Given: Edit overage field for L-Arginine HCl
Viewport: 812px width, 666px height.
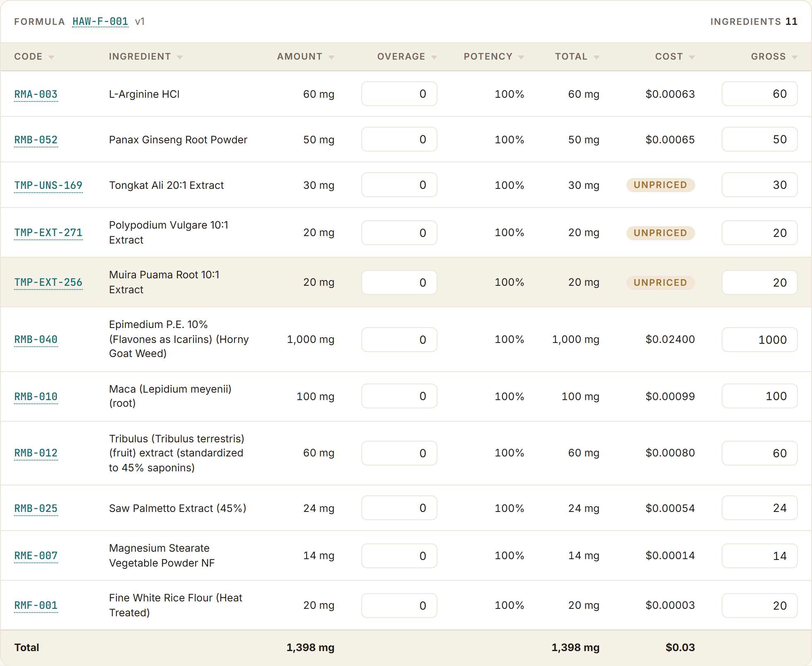Looking at the screenshot, I should (x=399, y=94).
